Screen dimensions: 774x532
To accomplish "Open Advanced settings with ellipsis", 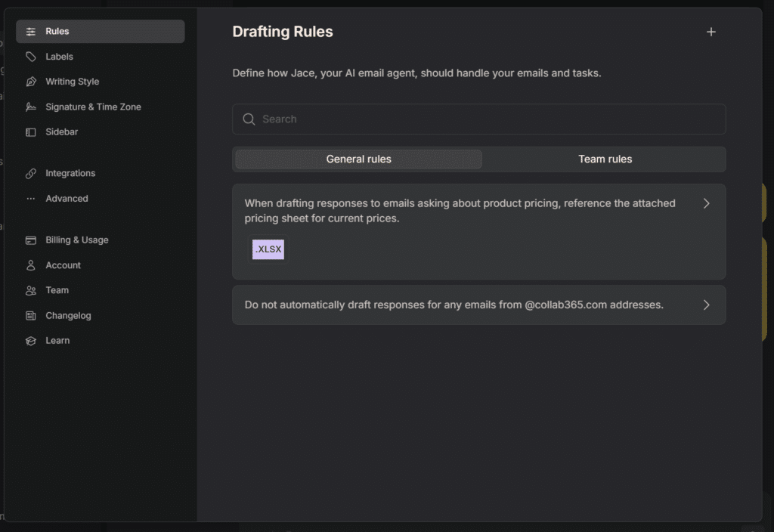I will pos(31,199).
